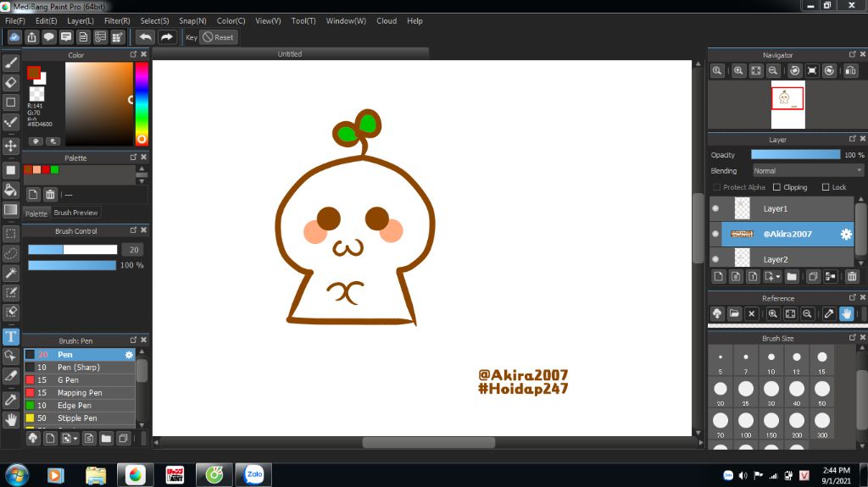This screenshot has height=487, width=868.
Task: Click the layer Opacity slider
Action: 795,155
